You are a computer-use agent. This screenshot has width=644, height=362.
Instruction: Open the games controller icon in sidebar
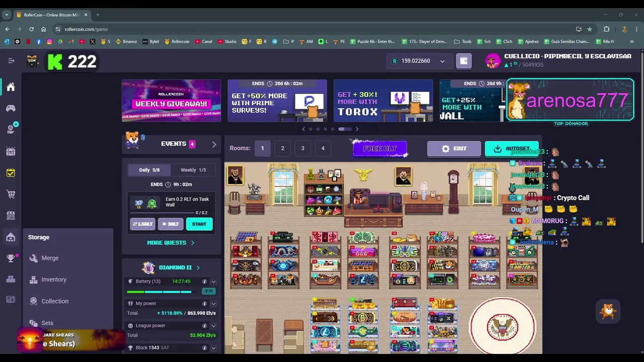[11, 108]
